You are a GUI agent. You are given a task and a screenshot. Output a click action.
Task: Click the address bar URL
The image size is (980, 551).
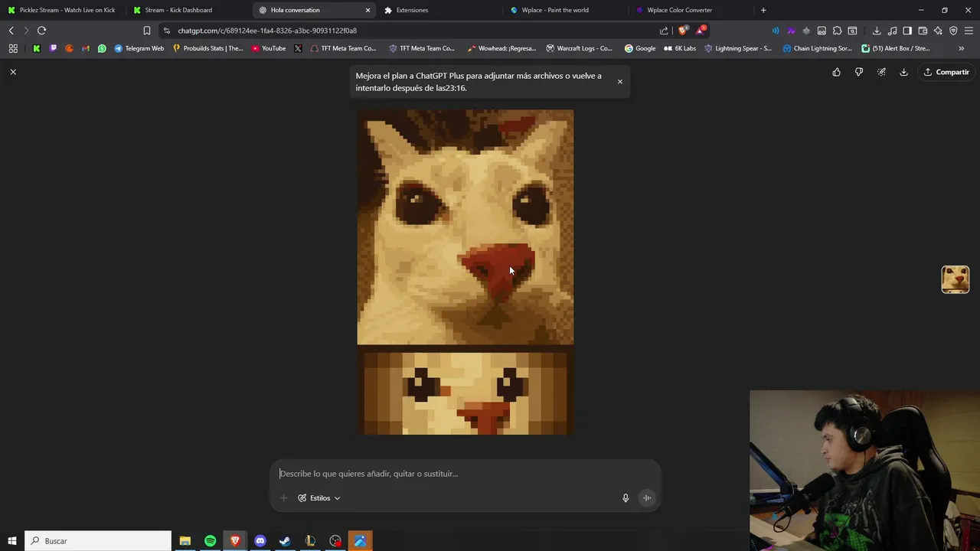267,31
